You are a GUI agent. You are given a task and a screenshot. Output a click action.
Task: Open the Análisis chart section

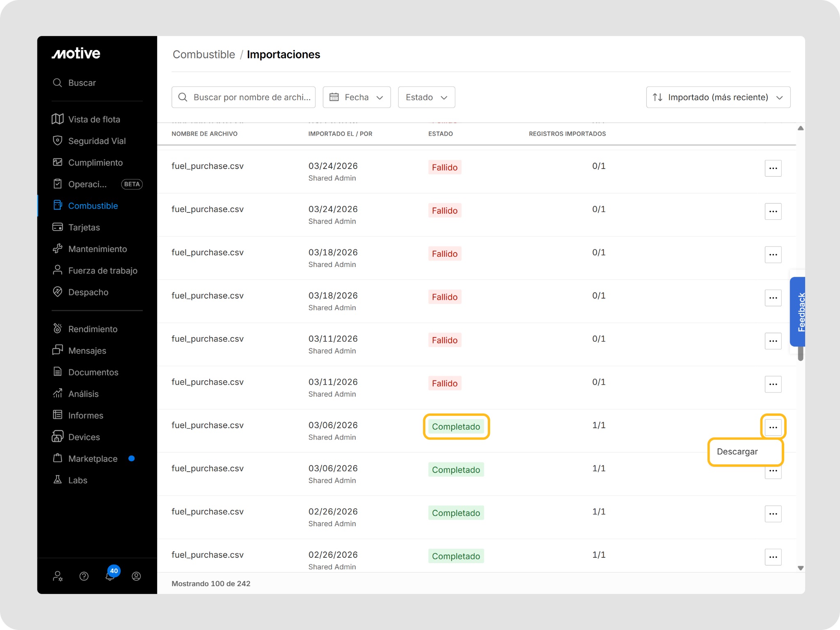coord(75,394)
